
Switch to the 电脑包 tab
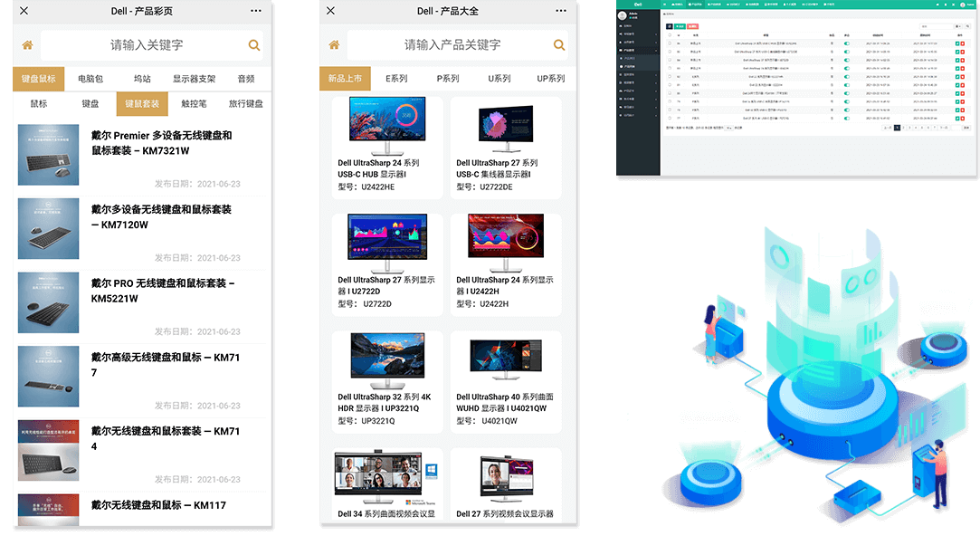pos(90,79)
